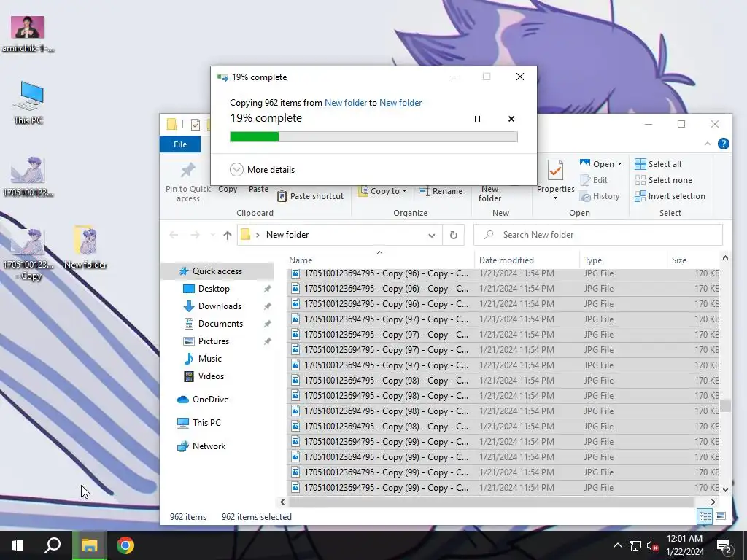The image size is (747, 560).
Task: Open the notification center
Action: (724, 545)
